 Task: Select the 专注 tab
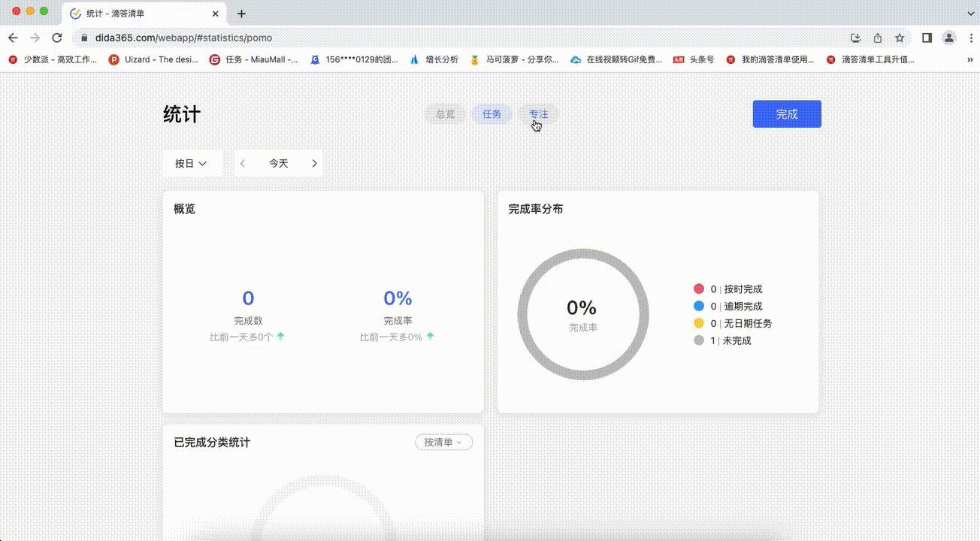coord(538,113)
